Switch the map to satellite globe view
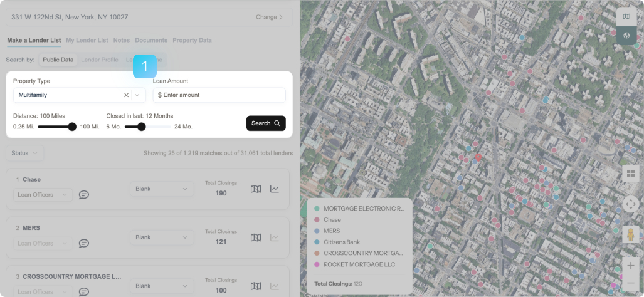 click(x=626, y=36)
